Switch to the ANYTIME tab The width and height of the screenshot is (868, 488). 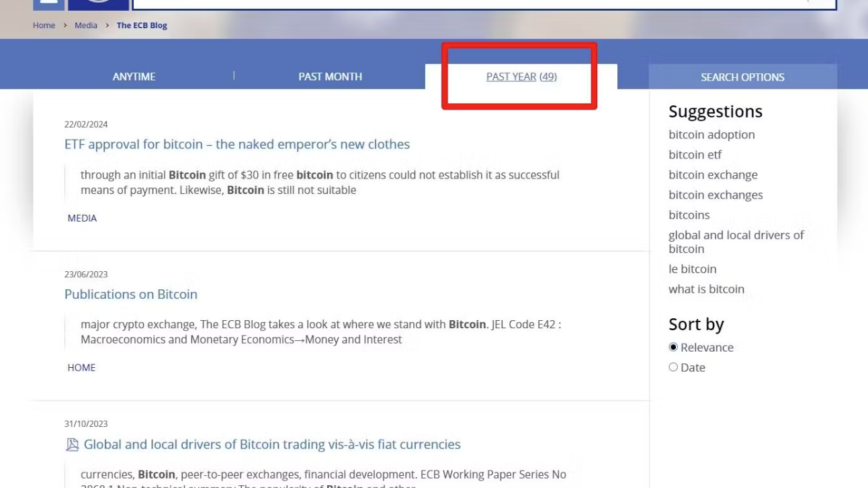[x=134, y=77]
